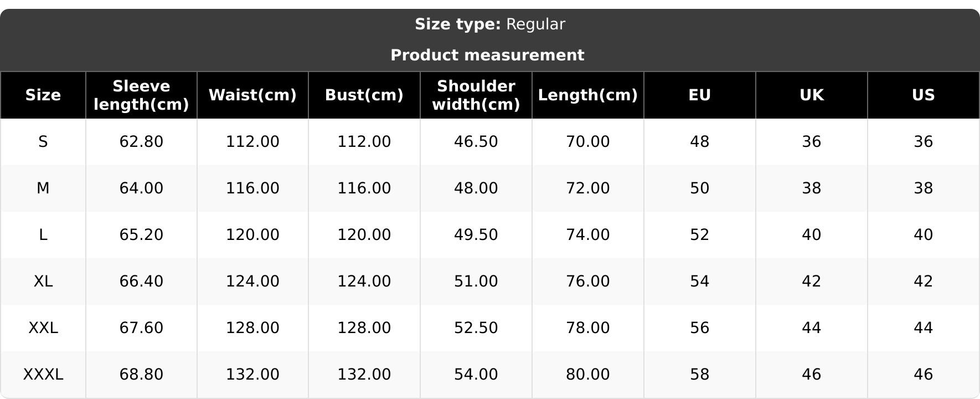
Task: Click the M size row label
Action: pos(43,188)
